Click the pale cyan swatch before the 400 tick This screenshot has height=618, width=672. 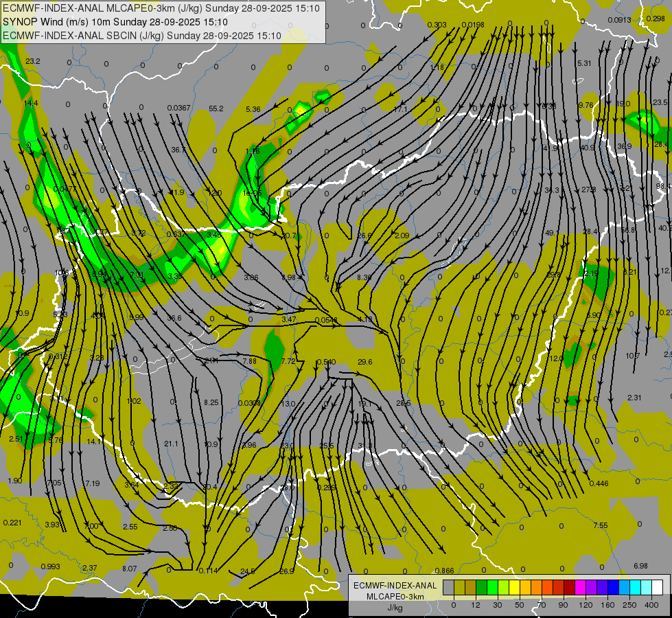[x=647, y=587]
